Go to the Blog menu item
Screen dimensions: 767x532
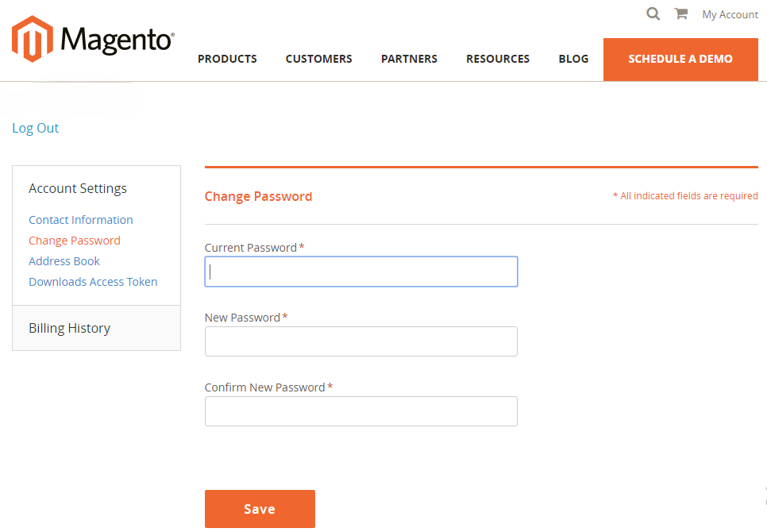(x=573, y=59)
